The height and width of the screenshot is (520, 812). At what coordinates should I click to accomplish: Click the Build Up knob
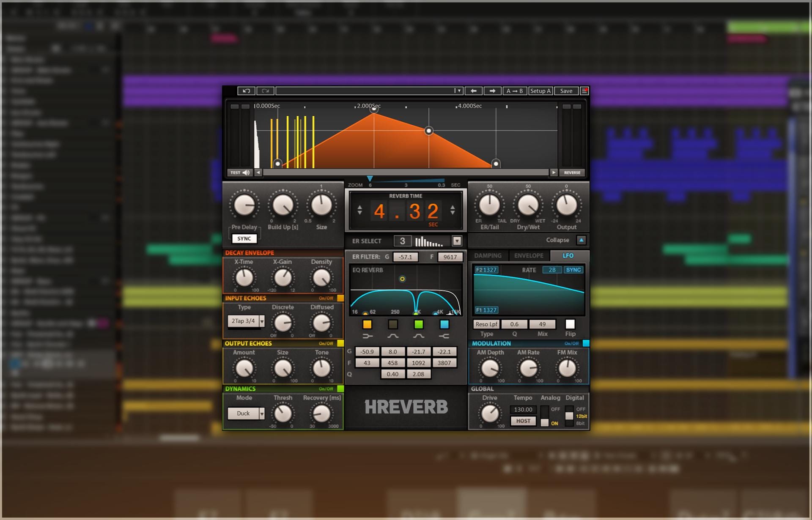(x=283, y=205)
